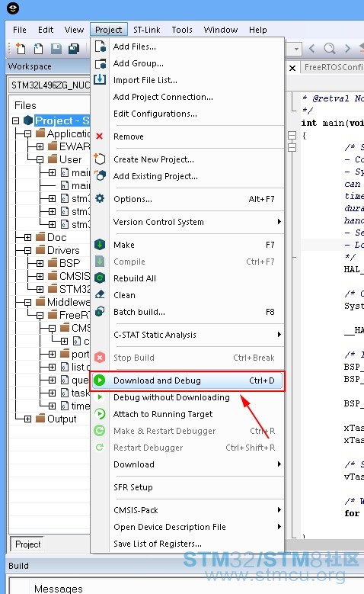
Task: Click the Add Group icon
Action: pos(100,63)
